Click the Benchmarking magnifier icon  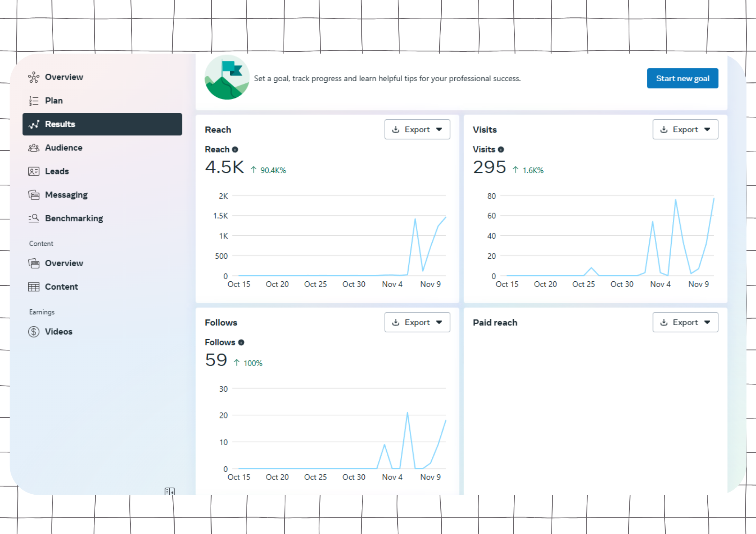pos(34,218)
